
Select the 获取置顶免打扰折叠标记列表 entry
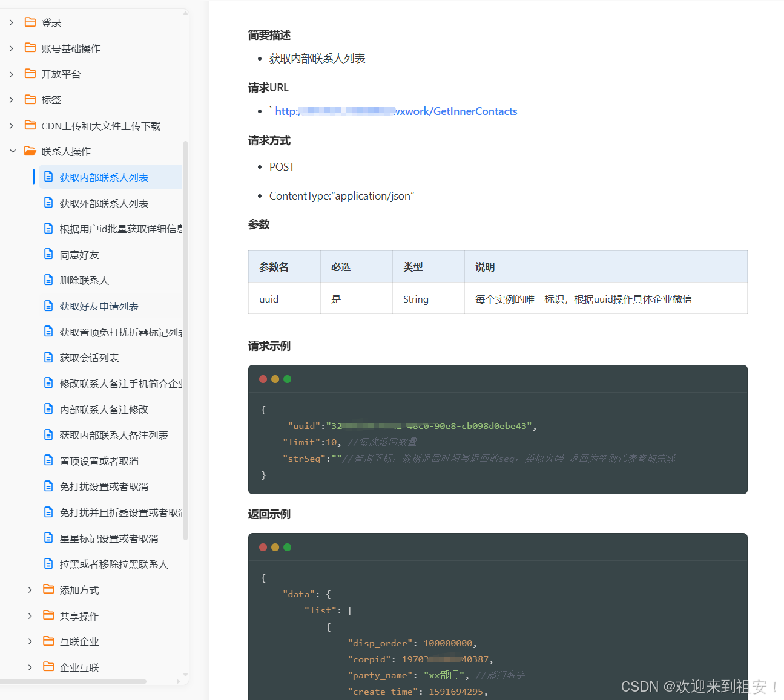121,332
